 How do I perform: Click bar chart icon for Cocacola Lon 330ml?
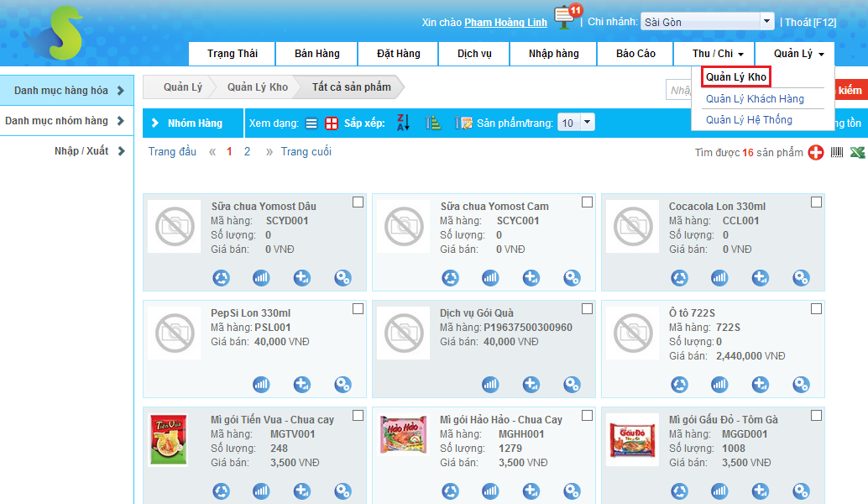(x=719, y=277)
